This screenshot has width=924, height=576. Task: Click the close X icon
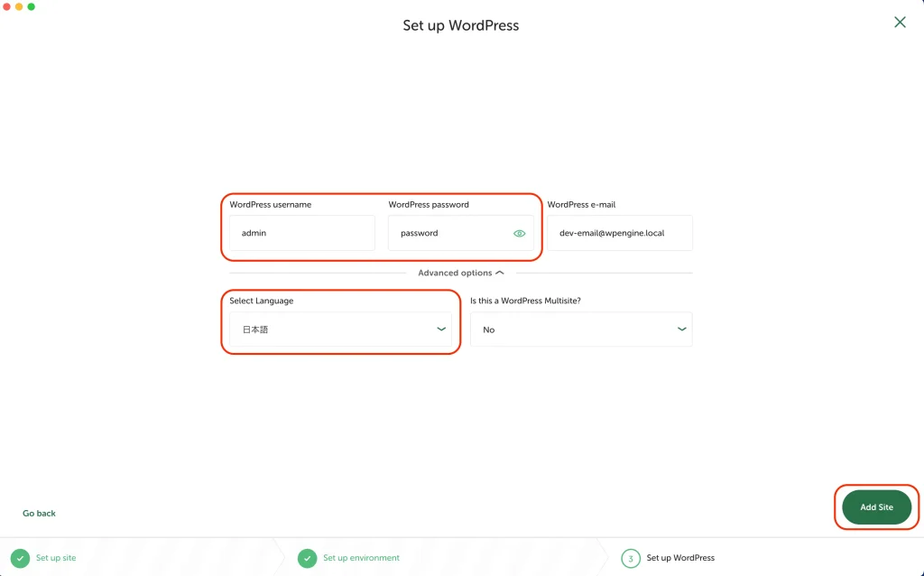click(900, 23)
